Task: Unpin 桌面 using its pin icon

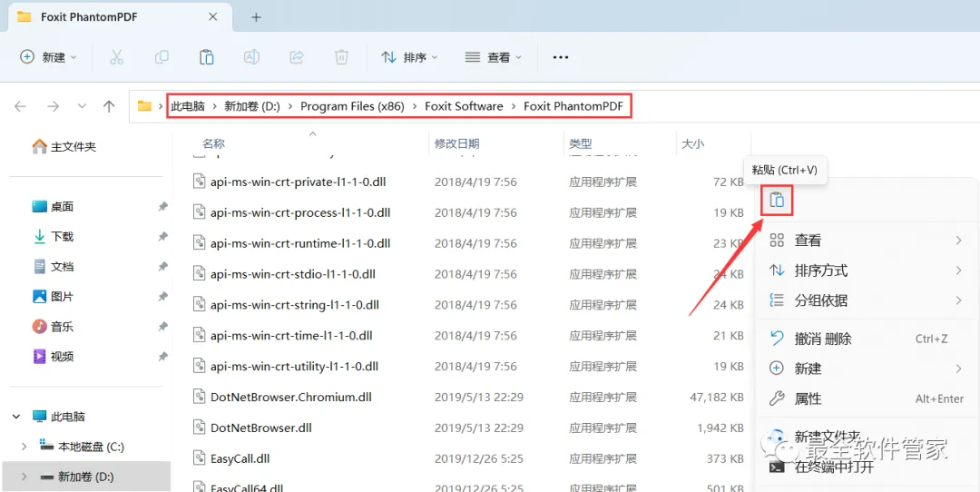Action: click(x=162, y=206)
